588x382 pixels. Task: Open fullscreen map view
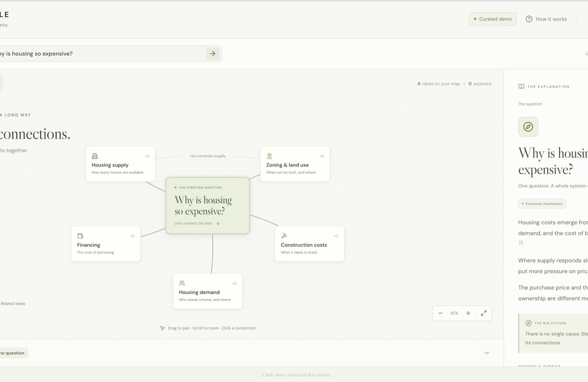(x=484, y=313)
